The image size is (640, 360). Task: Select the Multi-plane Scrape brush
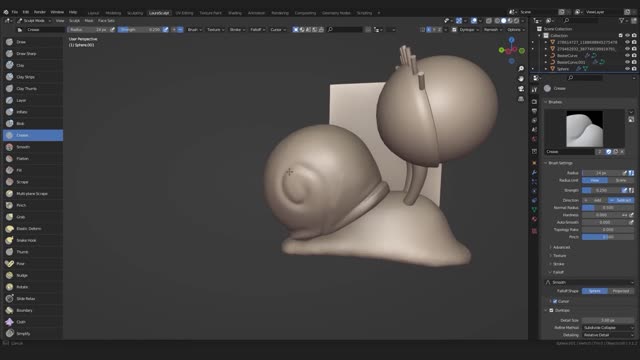(x=33, y=193)
